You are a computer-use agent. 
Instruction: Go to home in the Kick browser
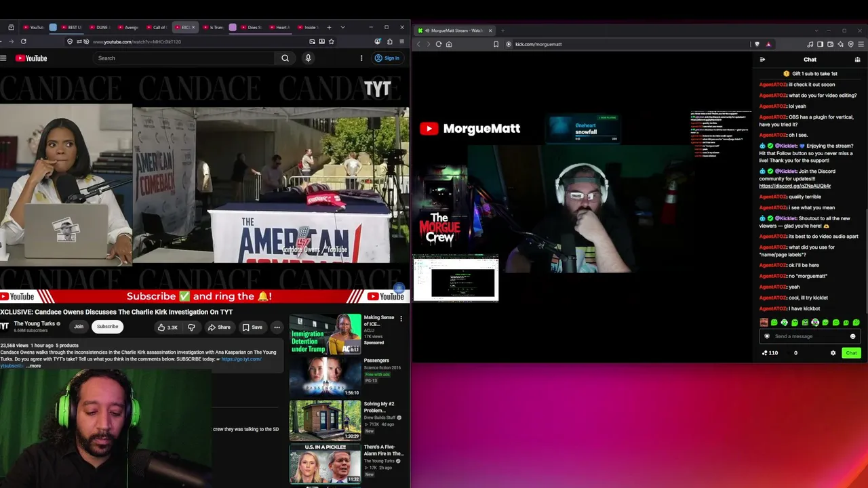pyautogui.click(x=449, y=44)
